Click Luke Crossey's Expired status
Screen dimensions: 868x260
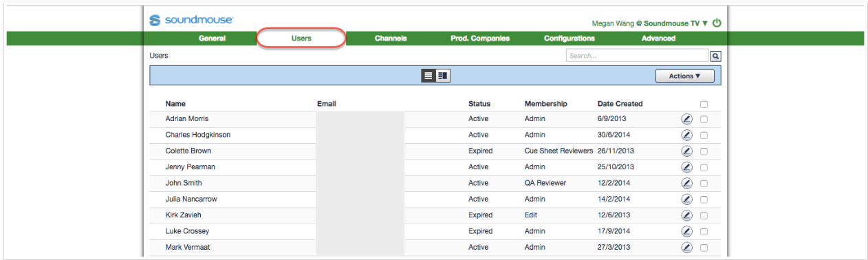[481, 231]
